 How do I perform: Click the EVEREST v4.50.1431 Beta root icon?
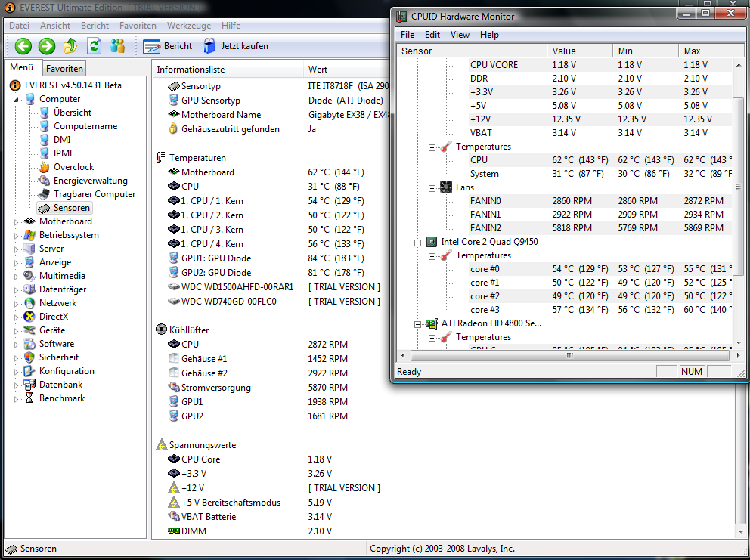(x=15, y=85)
